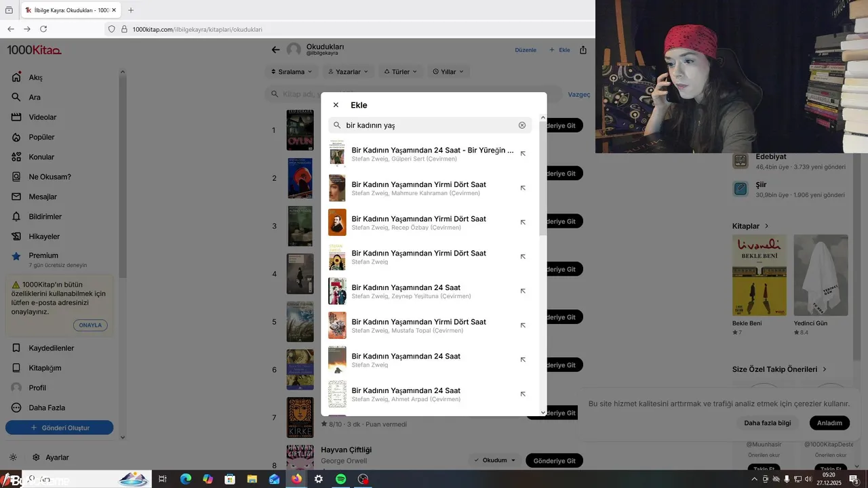Open the Hayvan Çiftliği book title

click(x=346, y=450)
